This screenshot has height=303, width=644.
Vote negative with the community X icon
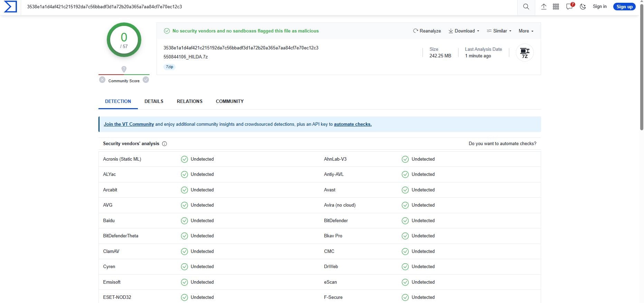[102, 80]
